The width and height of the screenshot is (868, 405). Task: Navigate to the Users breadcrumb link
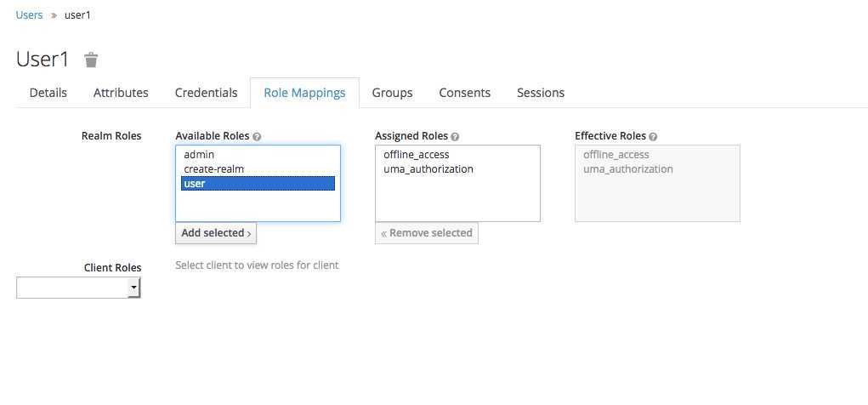pos(29,15)
